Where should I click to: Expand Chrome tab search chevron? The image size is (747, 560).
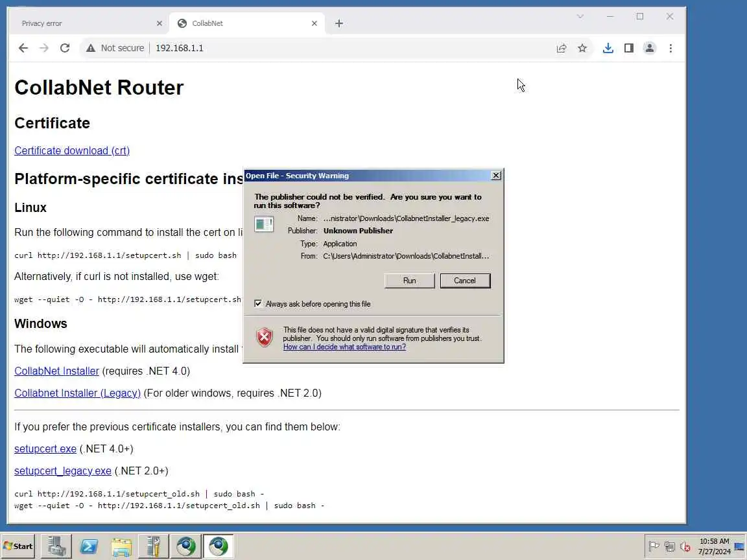pos(580,17)
